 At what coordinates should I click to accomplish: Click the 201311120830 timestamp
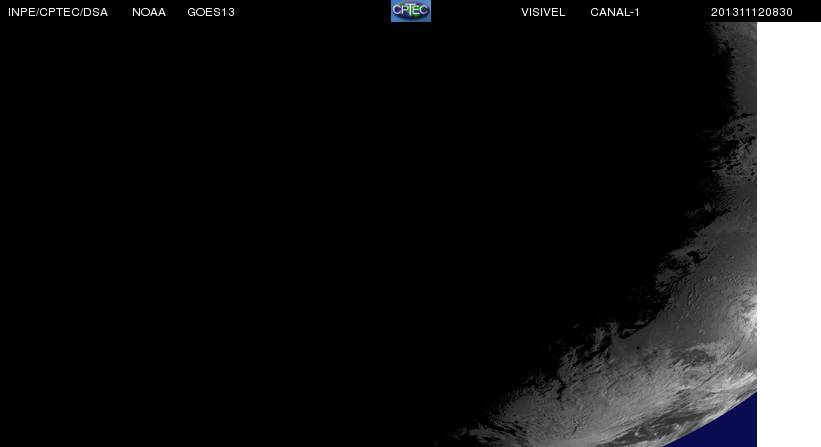pyautogui.click(x=751, y=12)
